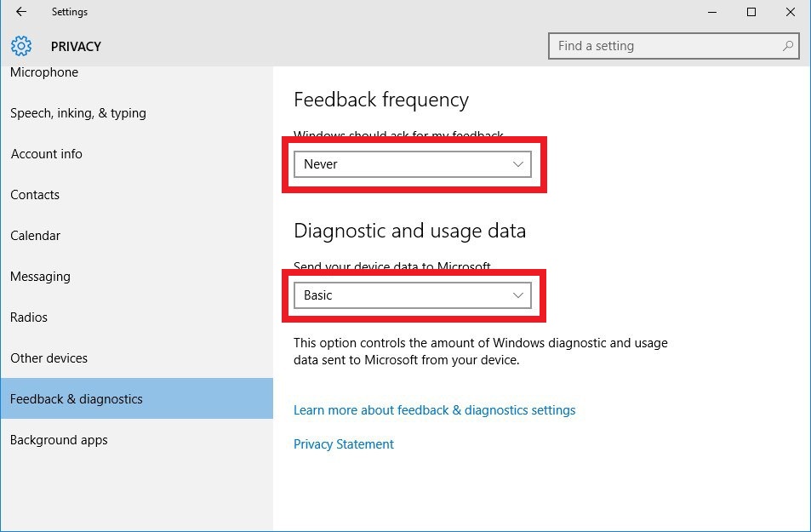811x532 pixels.
Task: Open Learn more about feedback & diagnostics link
Action: coord(434,410)
